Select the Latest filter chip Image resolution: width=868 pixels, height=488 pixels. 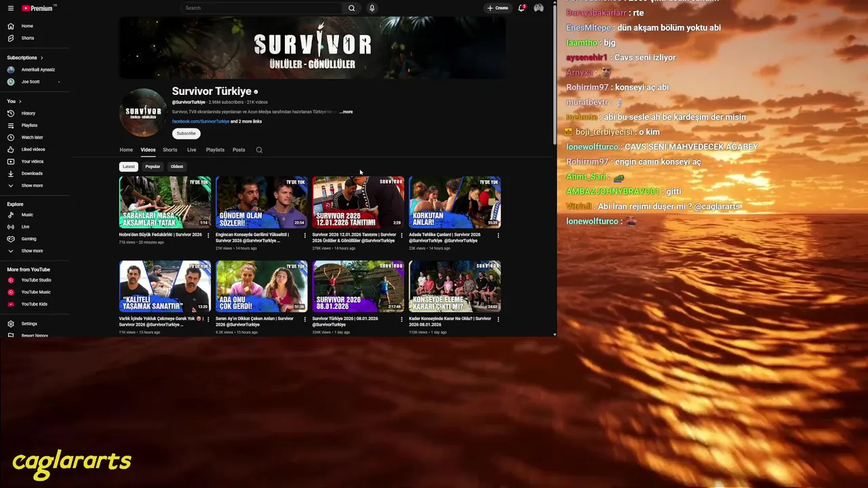point(128,167)
